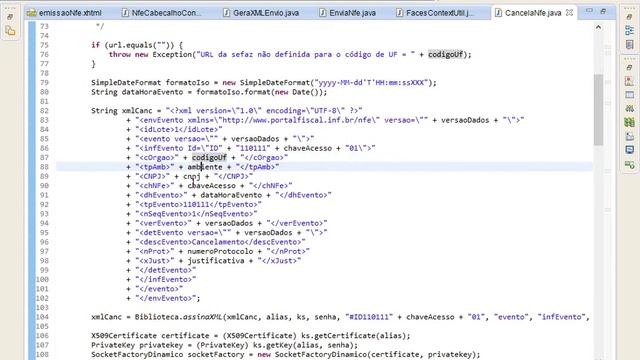640x360 pixels.
Task: Open the bottom green progress view icon
Action: [x=629, y=164]
